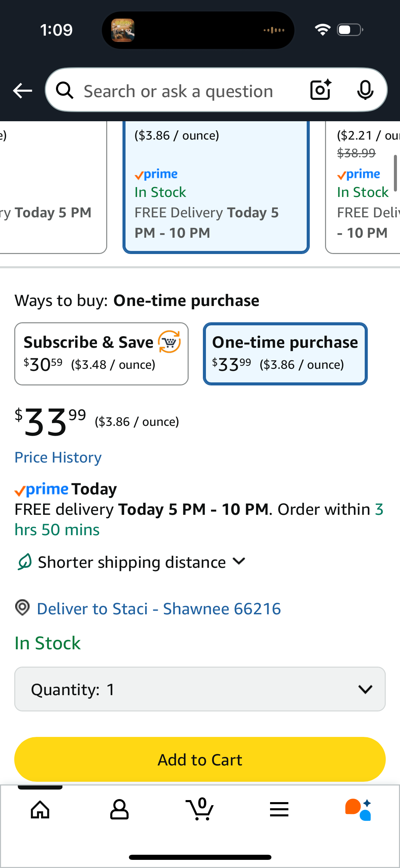Choose the $3.86 per ounce size card
The width and height of the screenshot is (400, 868).
tap(216, 187)
